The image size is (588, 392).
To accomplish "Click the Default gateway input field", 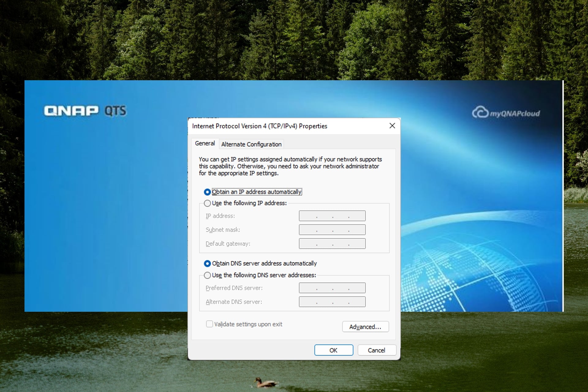I will (x=332, y=244).
